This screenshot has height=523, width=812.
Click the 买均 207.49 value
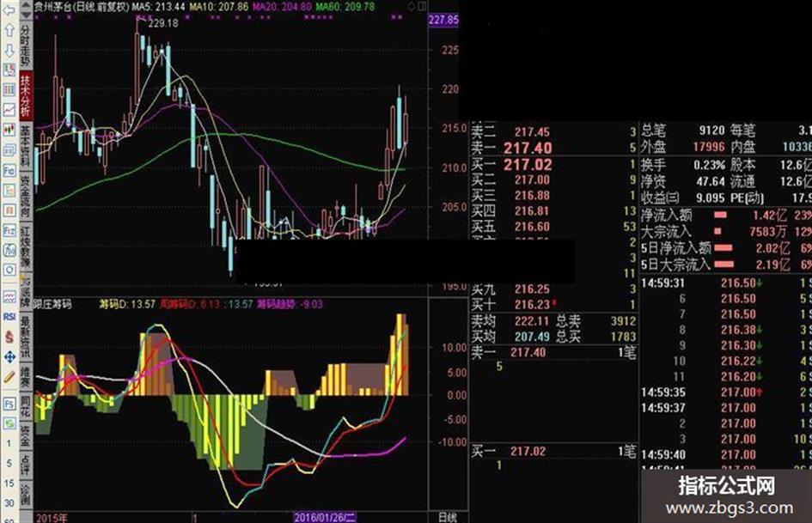tap(532, 337)
